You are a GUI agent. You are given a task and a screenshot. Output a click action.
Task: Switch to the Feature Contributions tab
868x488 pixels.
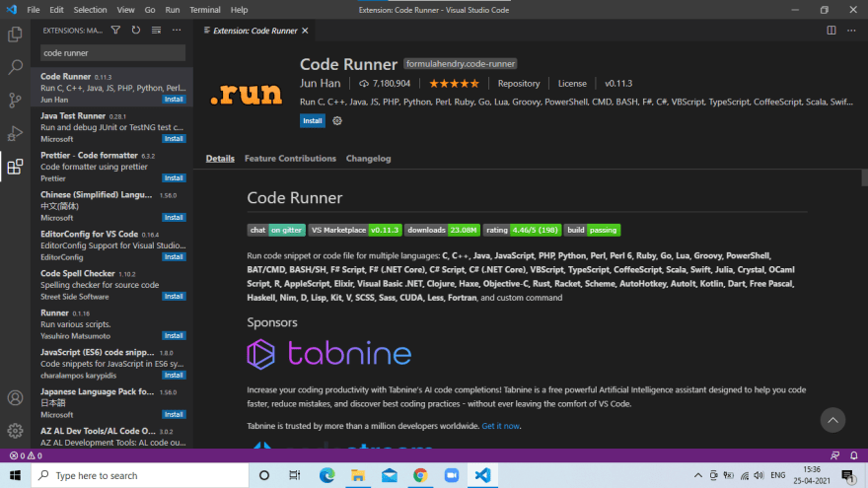290,159
